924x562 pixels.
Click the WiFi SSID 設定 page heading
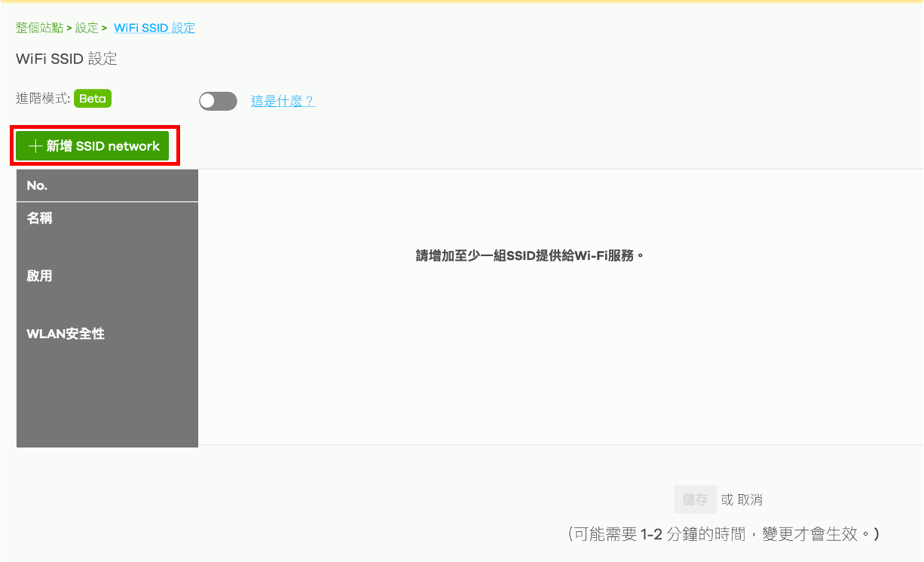(x=66, y=59)
